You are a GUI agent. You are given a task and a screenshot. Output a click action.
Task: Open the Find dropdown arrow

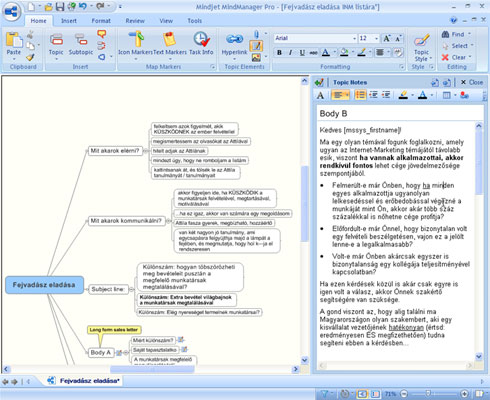point(469,34)
